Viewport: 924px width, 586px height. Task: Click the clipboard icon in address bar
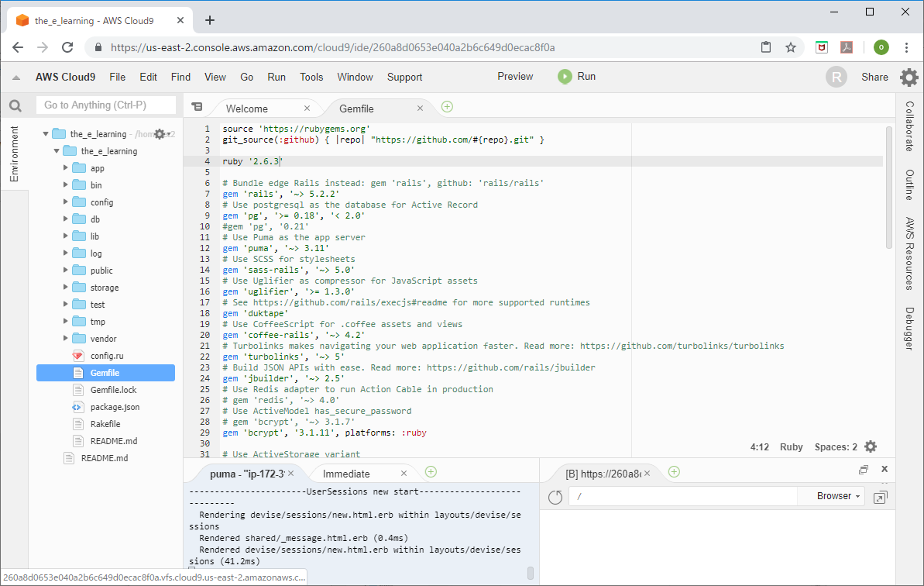(x=765, y=47)
